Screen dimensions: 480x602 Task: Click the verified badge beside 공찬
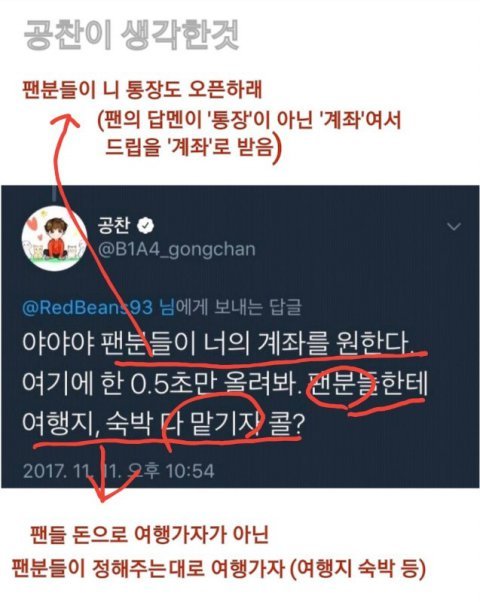pyautogui.click(x=146, y=226)
